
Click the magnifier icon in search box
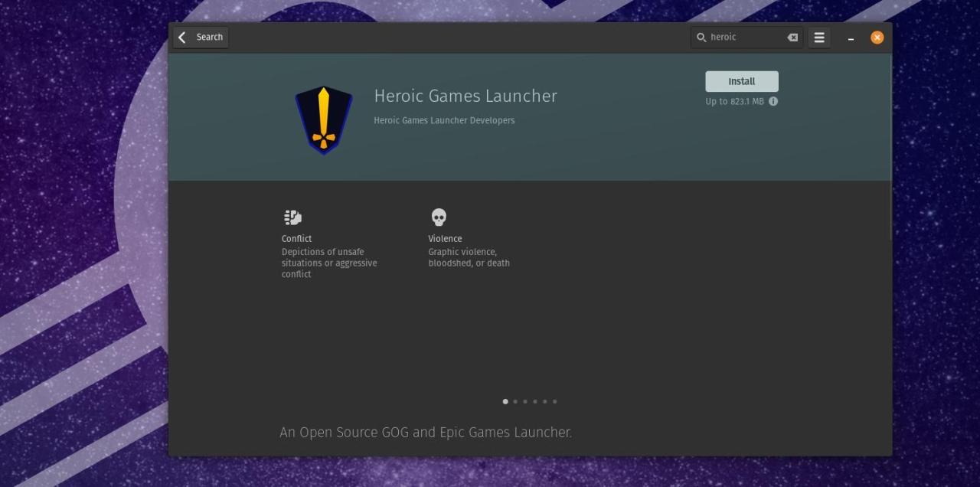pyautogui.click(x=701, y=37)
